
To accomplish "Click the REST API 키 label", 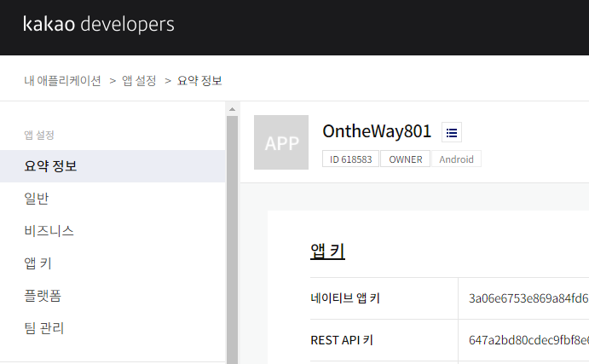I will pyautogui.click(x=342, y=340).
